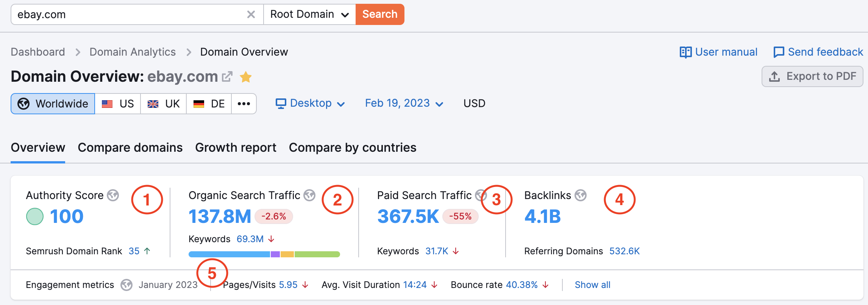Click organic Keywords value 69.3M
Image resolution: width=868 pixels, height=305 pixels.
[250, 239]
